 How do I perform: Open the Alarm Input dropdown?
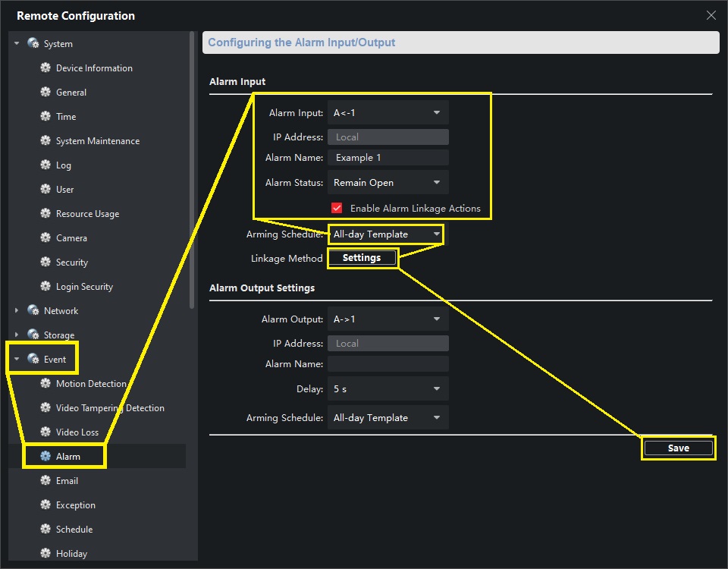[388, 113]
